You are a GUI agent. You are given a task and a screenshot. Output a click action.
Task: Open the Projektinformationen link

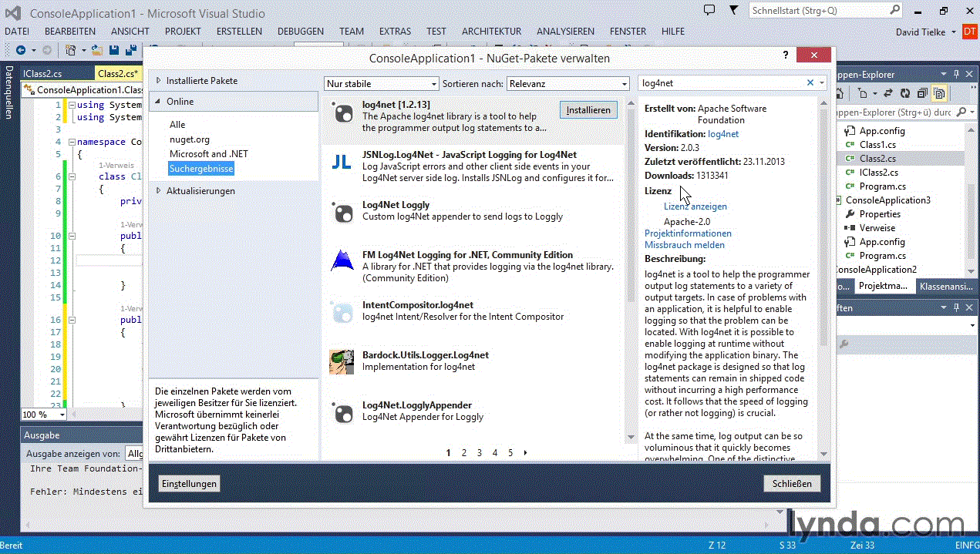point(688,233)
